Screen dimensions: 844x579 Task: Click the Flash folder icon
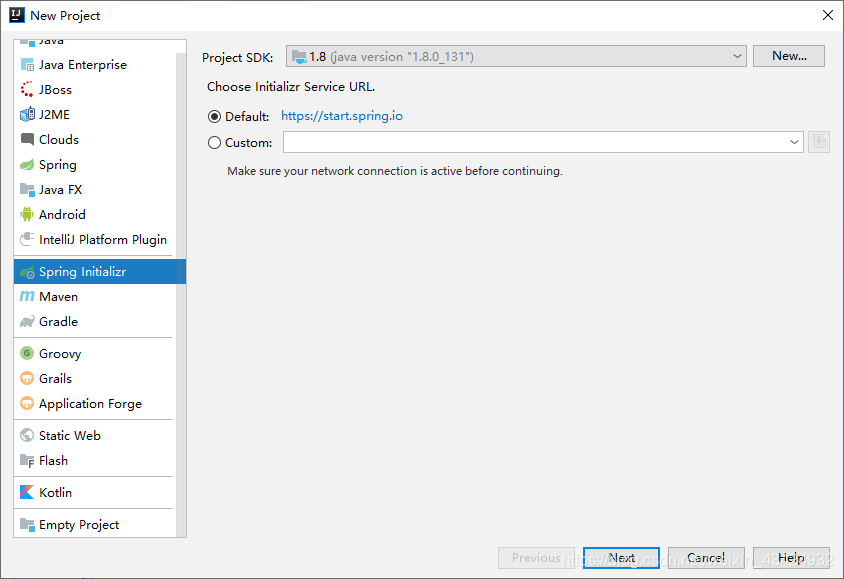tap(27, 461)
